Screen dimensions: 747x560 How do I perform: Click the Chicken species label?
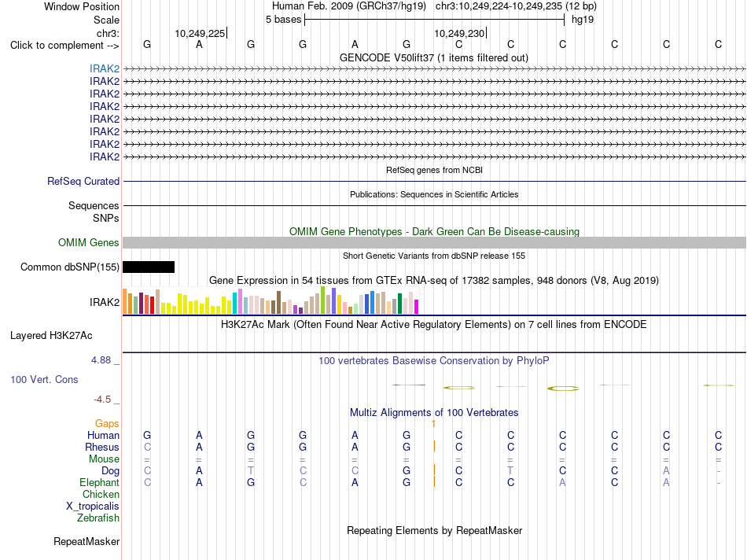click(101, 494)
